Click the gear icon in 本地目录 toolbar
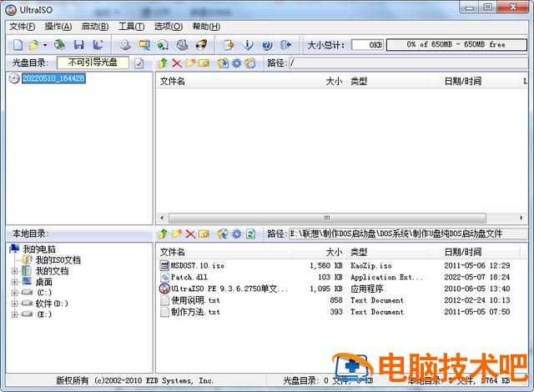 (236, 234)
